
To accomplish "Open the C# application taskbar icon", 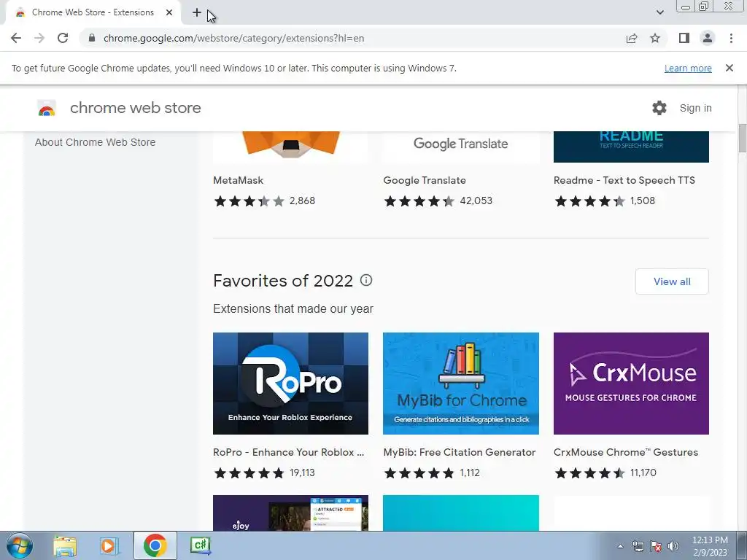I will [200, 545].
